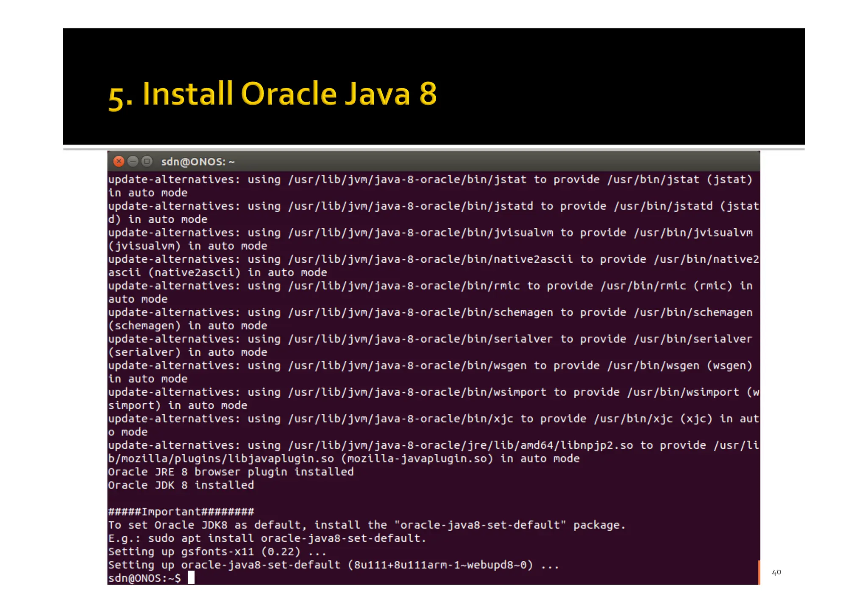The image size is (868, 613).
Task: Click the update-alternatives schemagen line
Action: click(430, 313)
